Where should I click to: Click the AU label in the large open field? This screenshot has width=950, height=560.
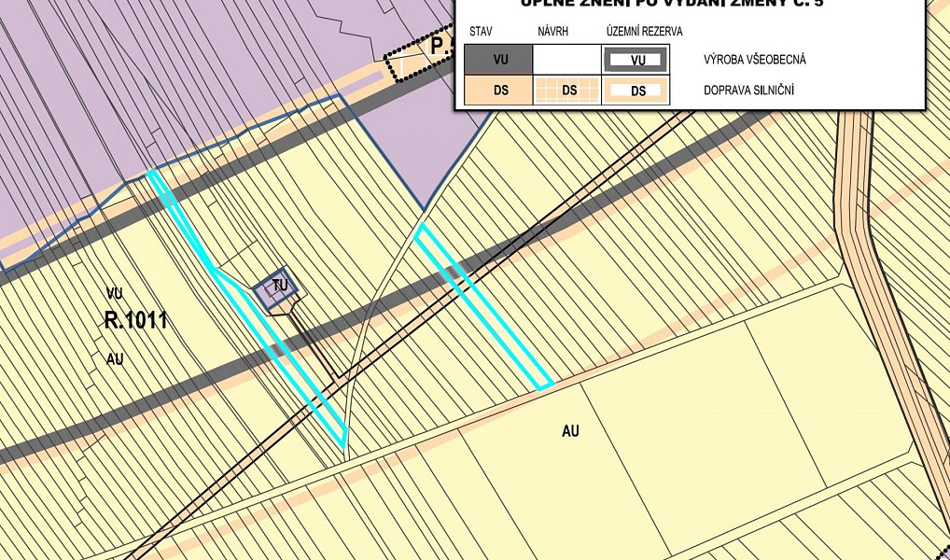tap(570, 431)
